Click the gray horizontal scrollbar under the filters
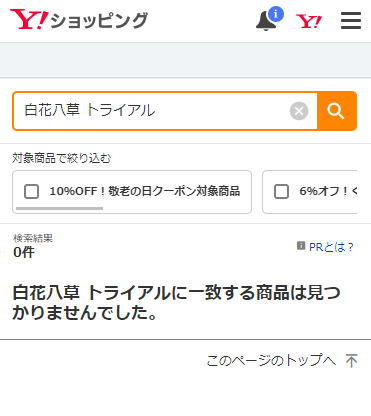 pos(59,208)
